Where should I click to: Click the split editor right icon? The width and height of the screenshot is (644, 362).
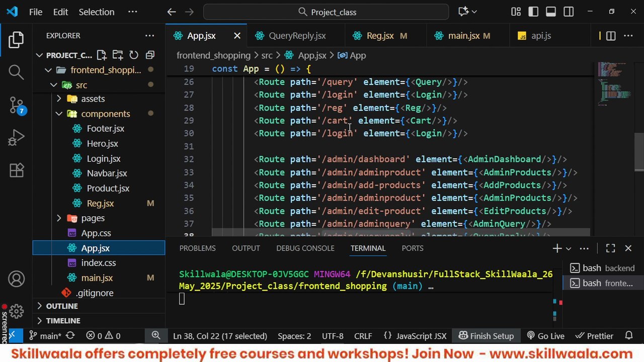[611, 36]
